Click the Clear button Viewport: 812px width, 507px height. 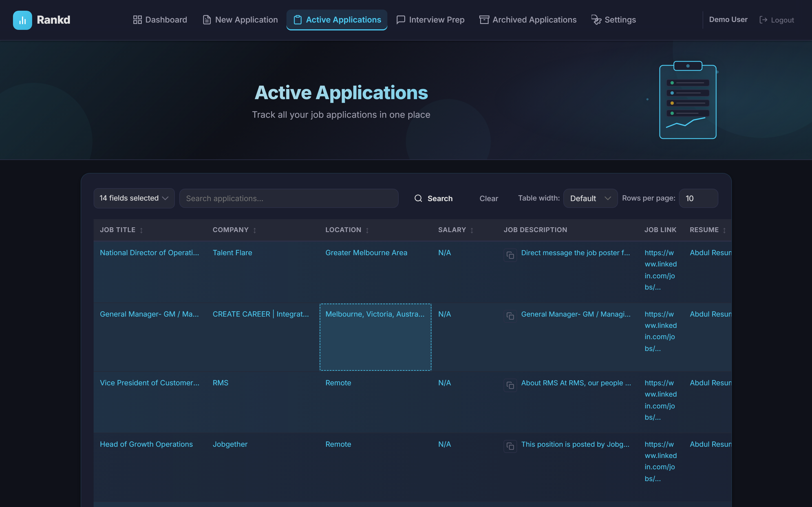(x=489, y=198)
